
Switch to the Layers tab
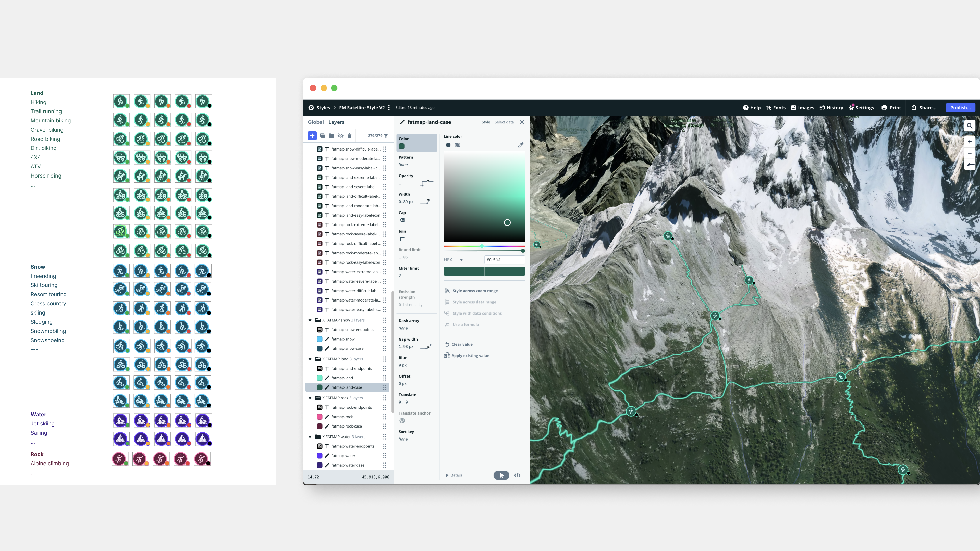336,122
